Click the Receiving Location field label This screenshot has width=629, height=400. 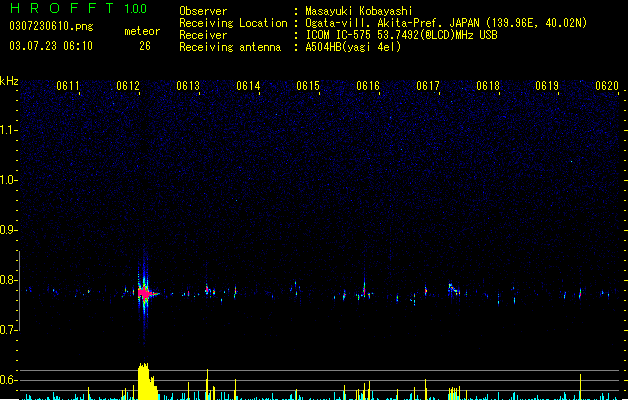[233, 23]
